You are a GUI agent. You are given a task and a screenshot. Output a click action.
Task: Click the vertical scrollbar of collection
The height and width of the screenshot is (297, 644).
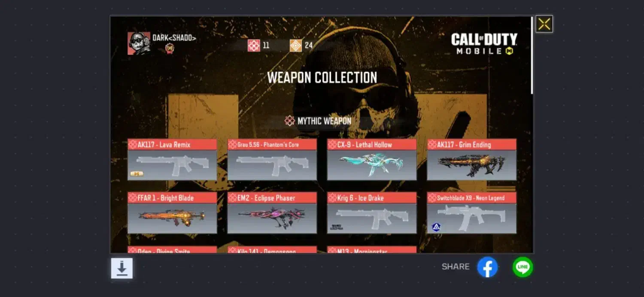click(x=532, y=55)
